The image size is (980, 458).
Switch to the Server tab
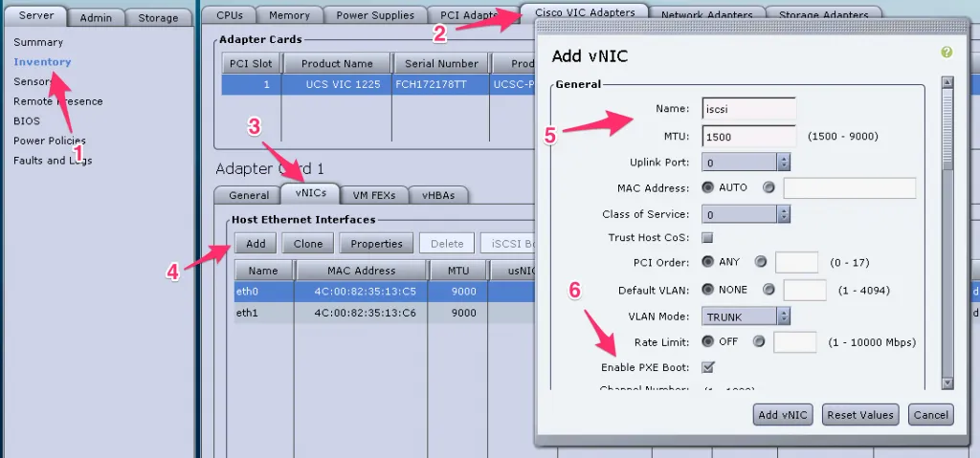tap(36, 15)
